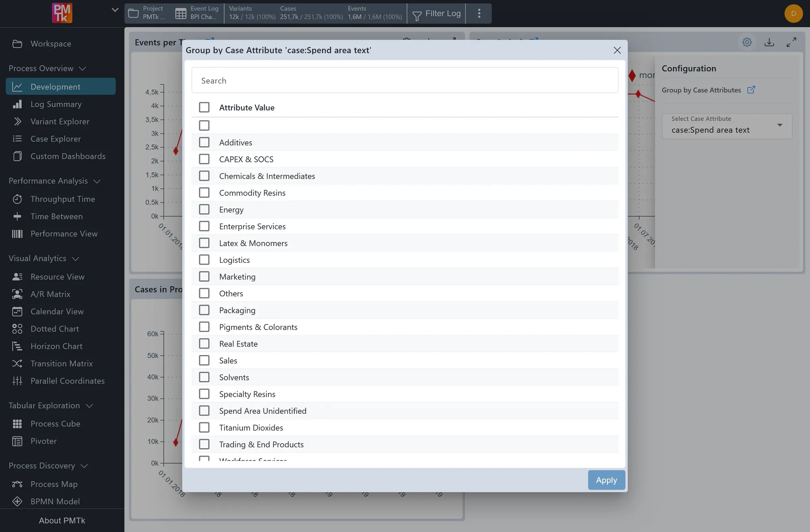The image size is (810, 532).
Task: Open the Transition Matrix shuffle icon
Action: tap(17, 364)
